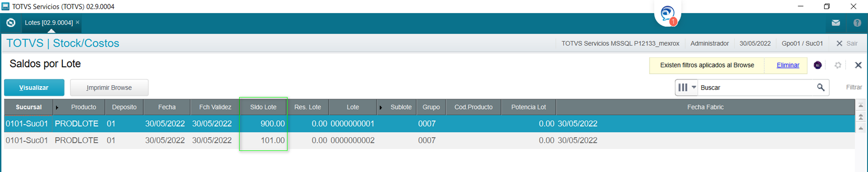Click the TOTVS home logo icon

coord(11,23)
